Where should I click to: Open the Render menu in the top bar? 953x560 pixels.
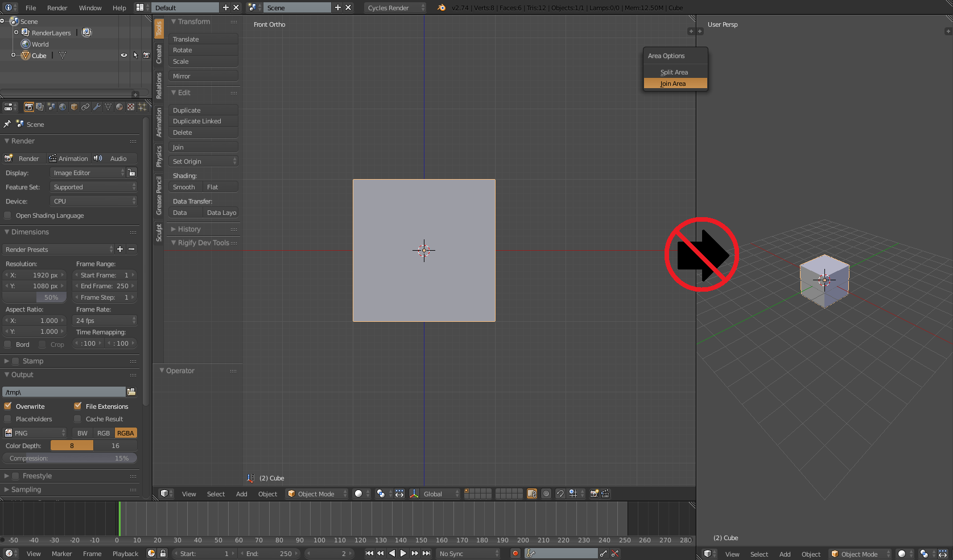tap(57, 8)
